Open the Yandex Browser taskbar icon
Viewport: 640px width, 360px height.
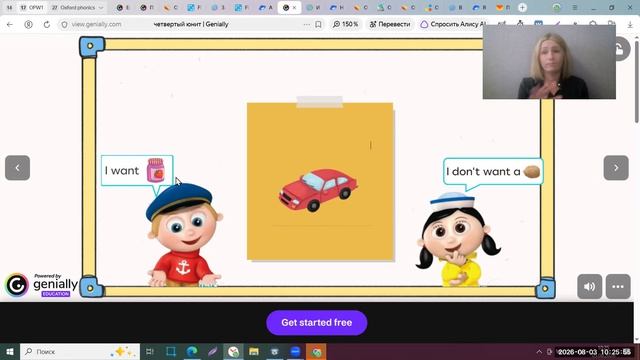[233, 351]
